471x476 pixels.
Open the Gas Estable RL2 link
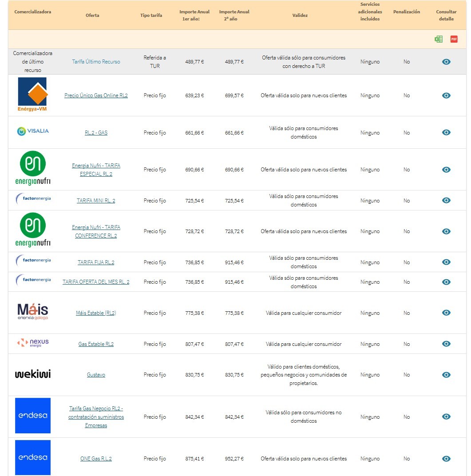[96, 344]
